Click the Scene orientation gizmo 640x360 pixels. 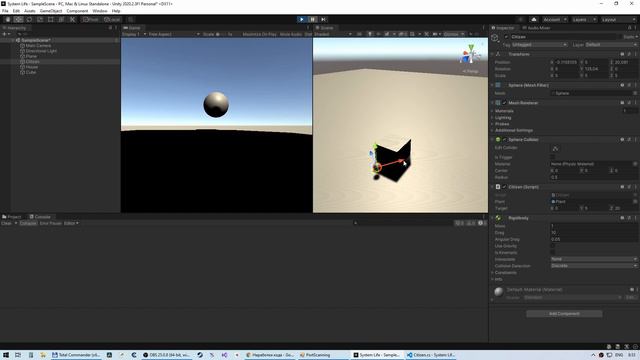(471, 56)
